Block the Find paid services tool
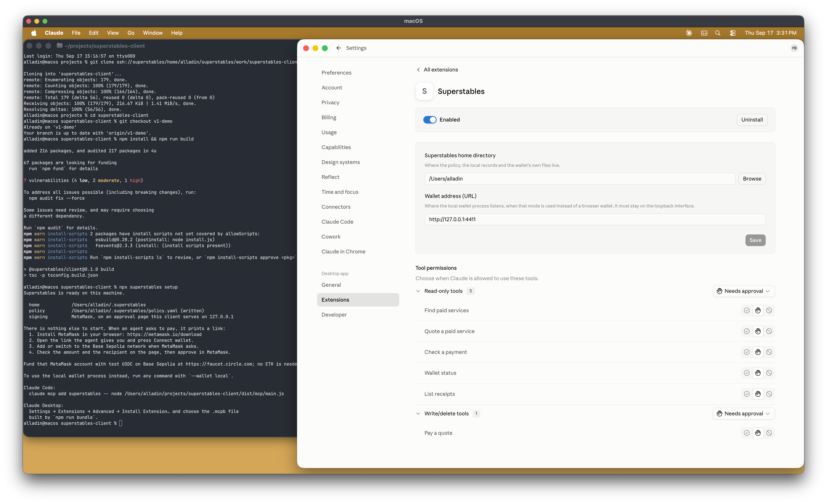 coord(769,310)
